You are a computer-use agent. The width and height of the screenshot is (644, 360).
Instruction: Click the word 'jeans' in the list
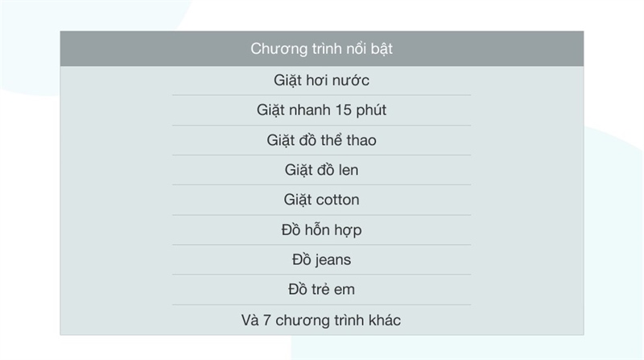coord(332,261)
